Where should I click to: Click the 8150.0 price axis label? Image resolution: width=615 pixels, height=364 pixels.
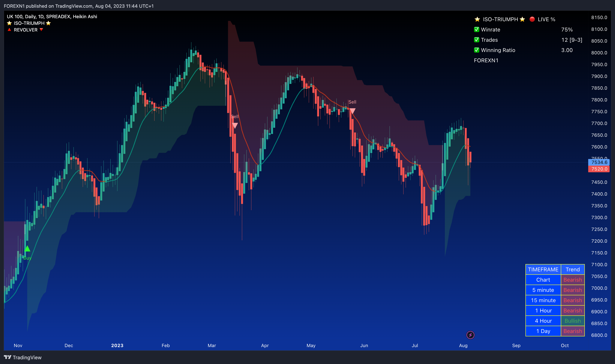[x=599, y=17]
